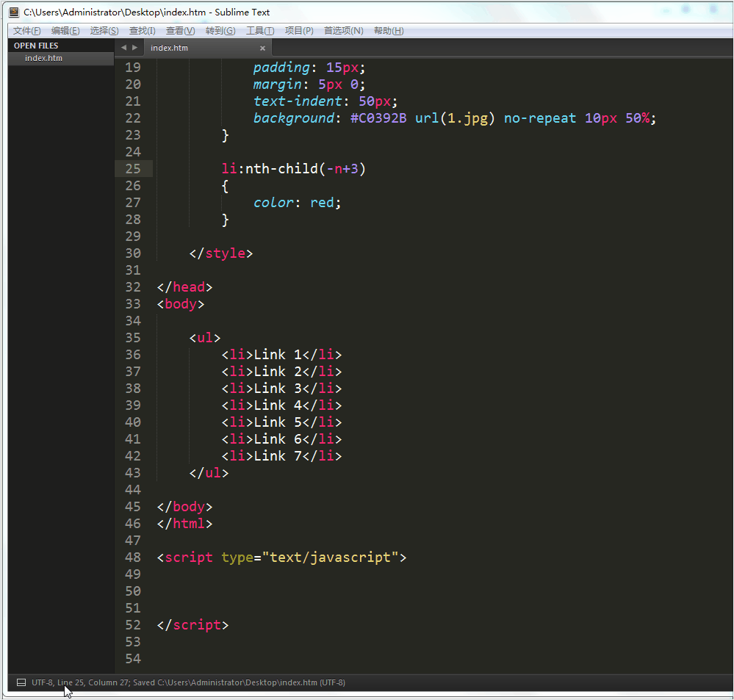This screenshot has width=734, height=700.
Task: Click the script type="text/javascript" tag
Action: (282, 558)
